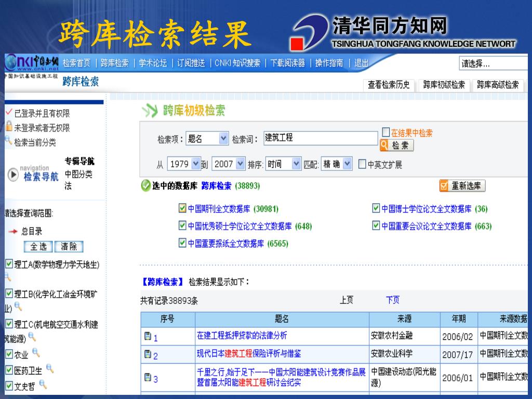The height and width of the screenshot is (399, 532).
Task: Click the red arrow icon beside 总目录
Action: coord(13,231)
